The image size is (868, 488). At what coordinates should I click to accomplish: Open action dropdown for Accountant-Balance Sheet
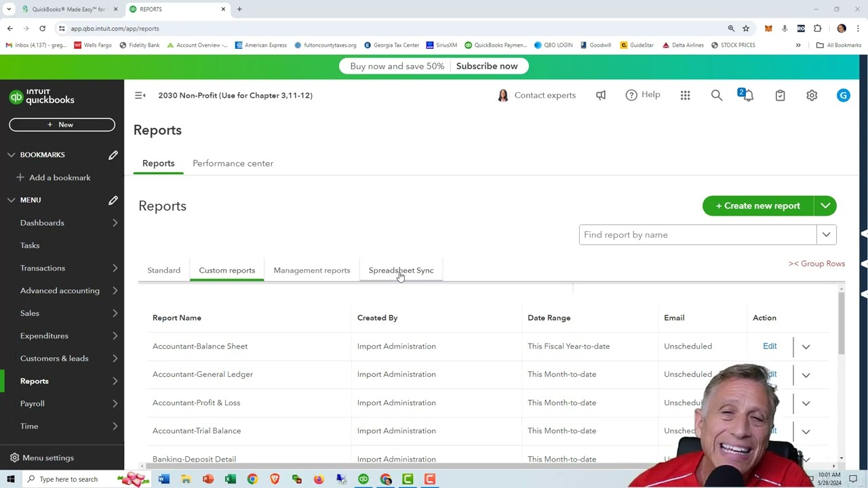click(x=806, y=346)
